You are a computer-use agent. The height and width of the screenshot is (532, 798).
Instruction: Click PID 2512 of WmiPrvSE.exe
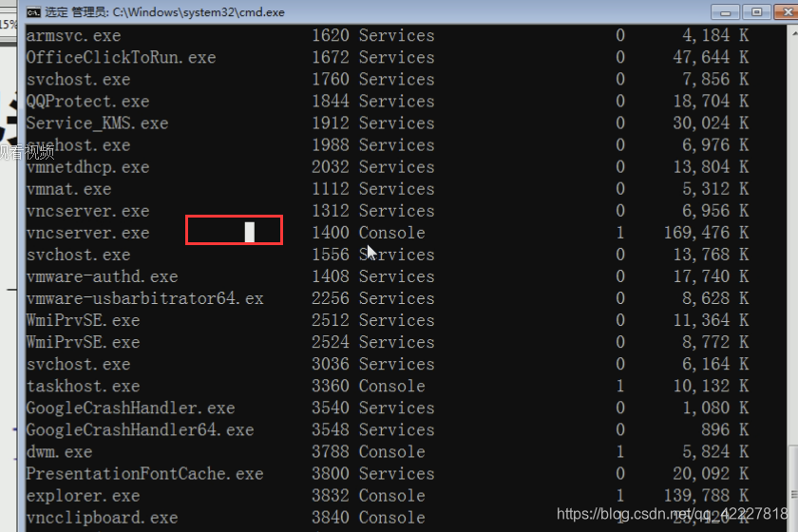click(x=331, y=320)
